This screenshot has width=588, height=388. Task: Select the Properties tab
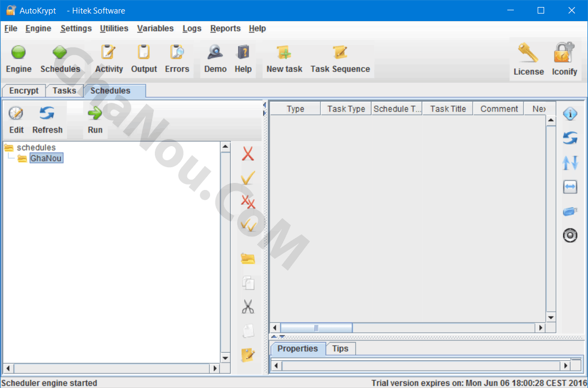298,348
